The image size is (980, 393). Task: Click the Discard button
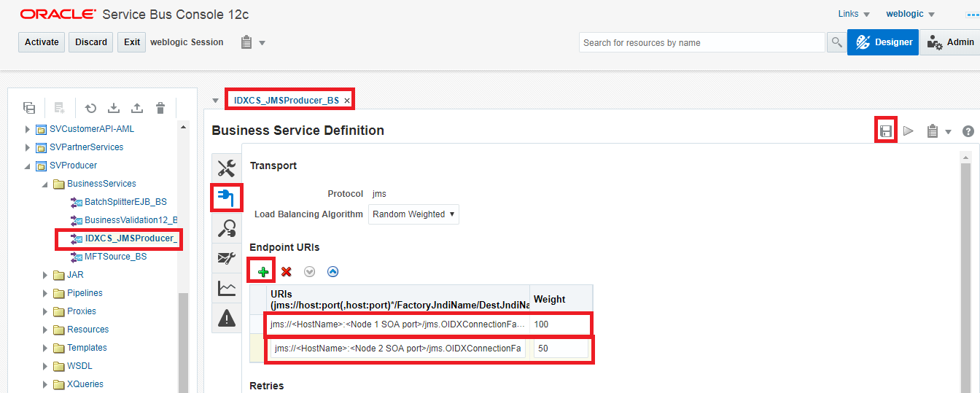pyautogui.click(x=91, y=42)
